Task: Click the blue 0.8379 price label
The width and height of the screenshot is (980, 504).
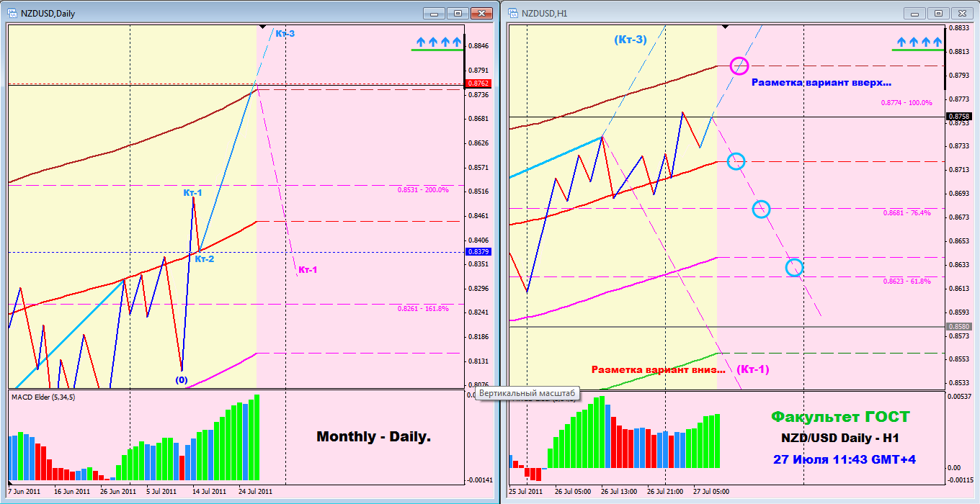Action: pyautogui.click(x=478, y=252)
